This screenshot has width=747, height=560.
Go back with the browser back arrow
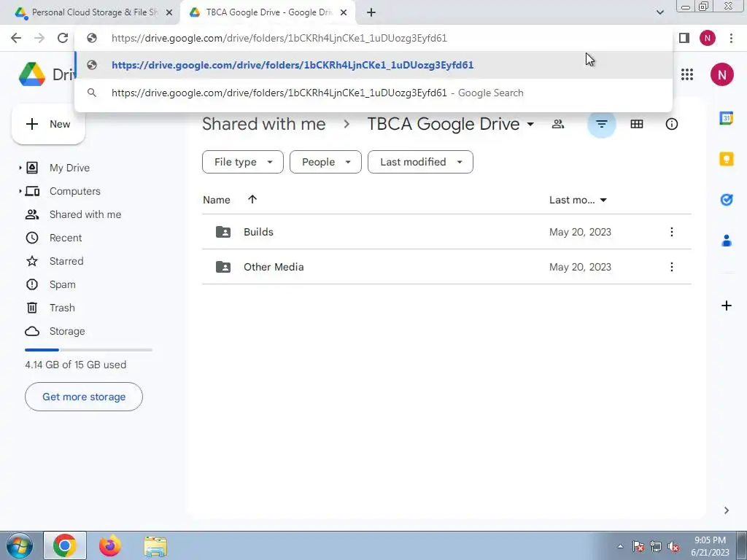[x=16, y=38]
